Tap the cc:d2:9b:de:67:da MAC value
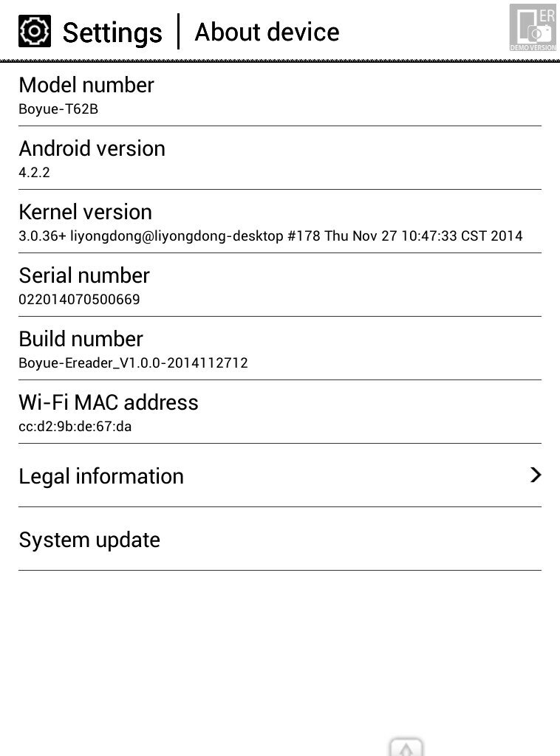The image size is (560, 756). (x=75, y=427)
